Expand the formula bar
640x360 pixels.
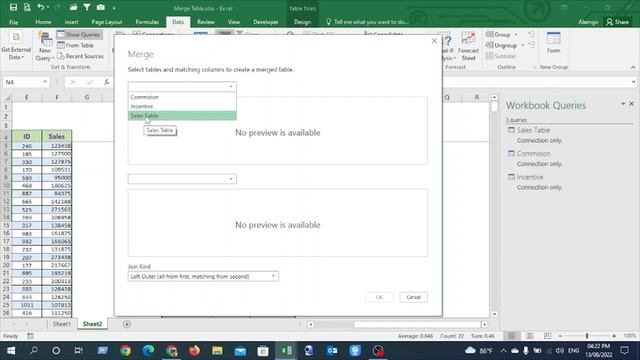[x=633, y=82]
